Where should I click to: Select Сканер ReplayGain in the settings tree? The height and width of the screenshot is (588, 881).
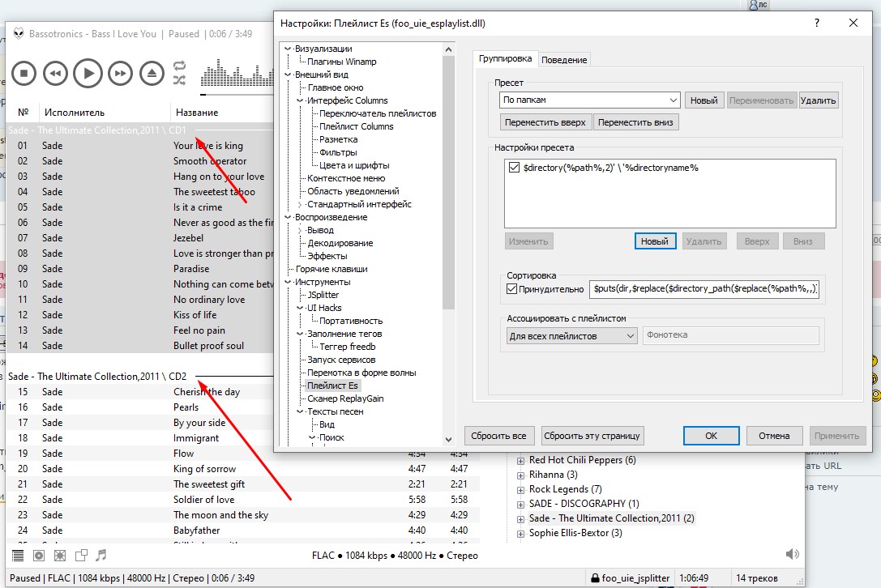pyautogui.click(x=345, y=398)
